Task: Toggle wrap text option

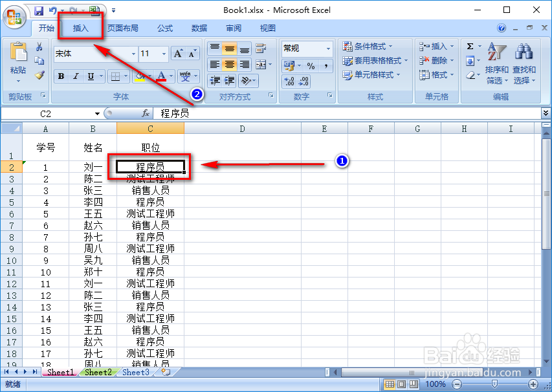Action: pyautogui.click(x=261, y=49)
